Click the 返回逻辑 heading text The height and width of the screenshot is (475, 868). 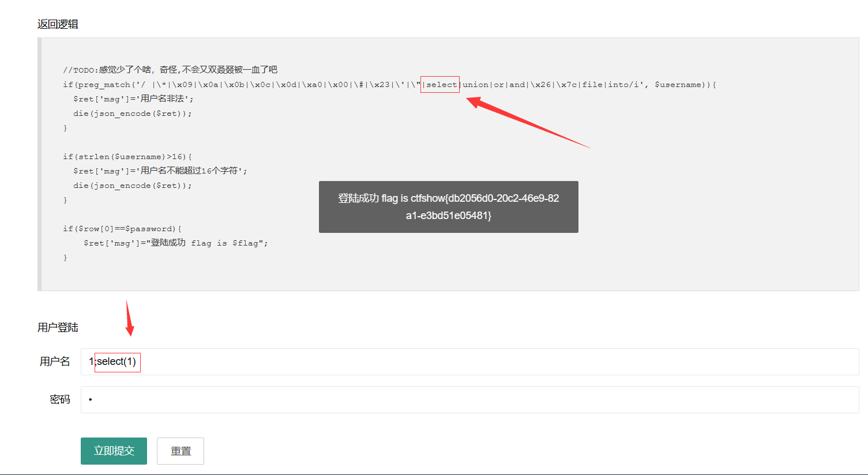58,24
